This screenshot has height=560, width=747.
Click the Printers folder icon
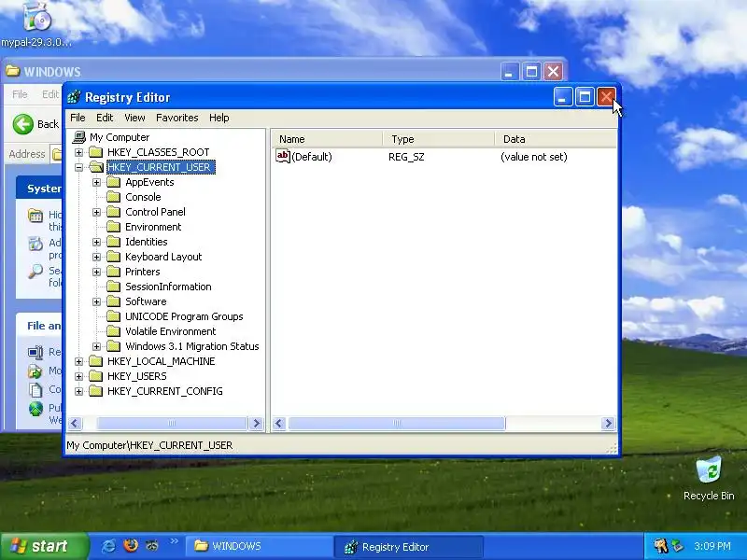coord(113,272)
